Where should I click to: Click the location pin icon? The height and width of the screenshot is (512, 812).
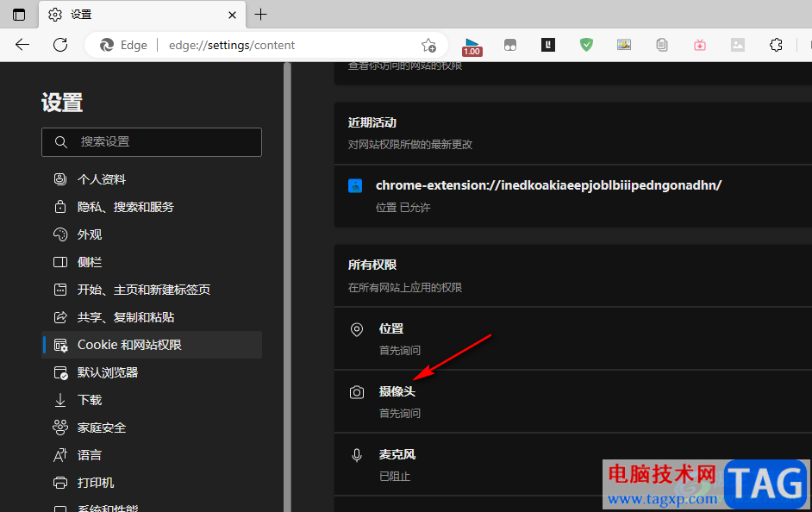click(x=357, y=329)
